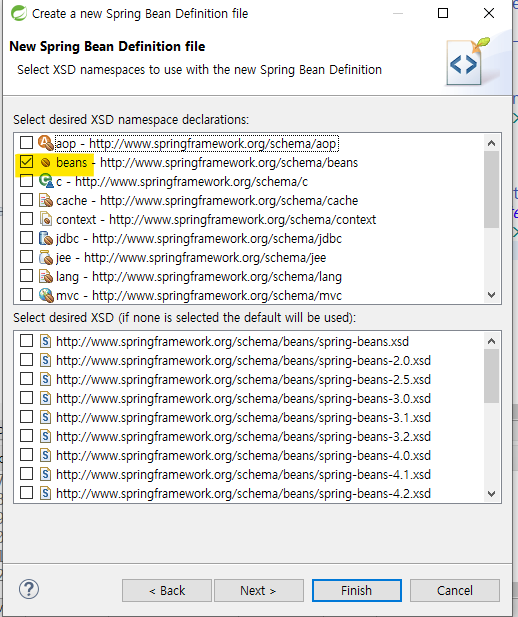Click the spring-beans-4.0.xsd file icon
The width and height of the screenshot is (518, 617).
tap(46, 455)
